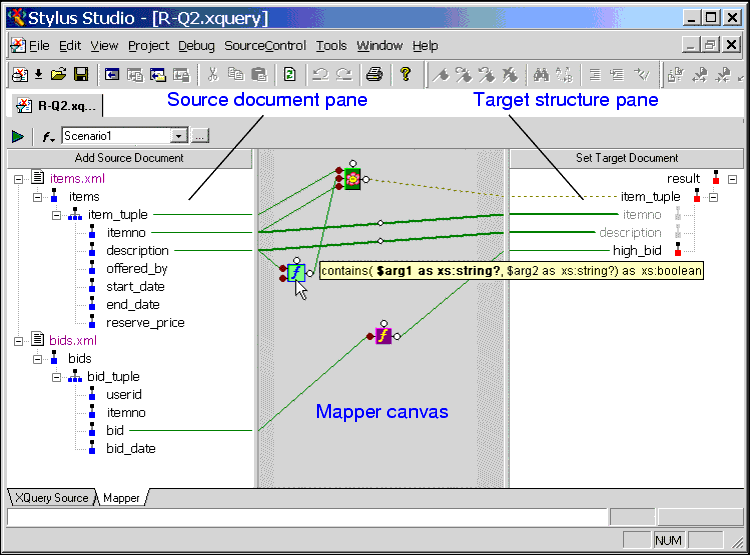
Task: Run the XQuery with the green play arrow
Action: click(18, 136)
